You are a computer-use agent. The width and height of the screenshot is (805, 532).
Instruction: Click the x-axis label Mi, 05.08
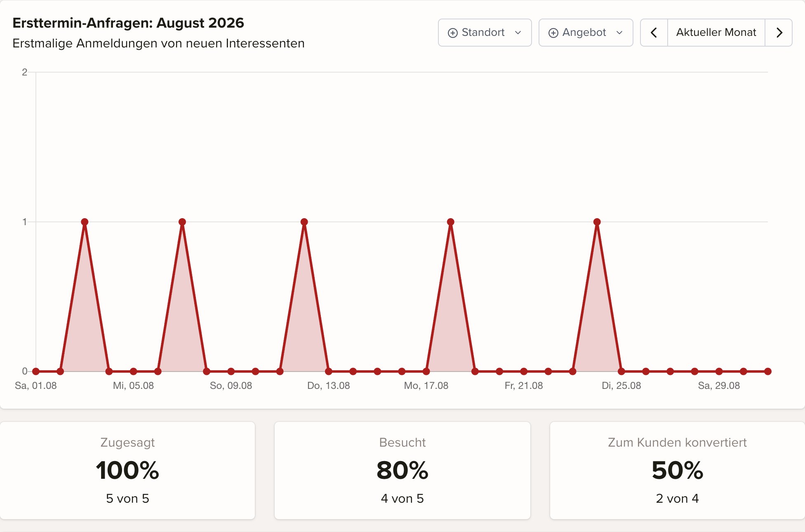[133, 386]
